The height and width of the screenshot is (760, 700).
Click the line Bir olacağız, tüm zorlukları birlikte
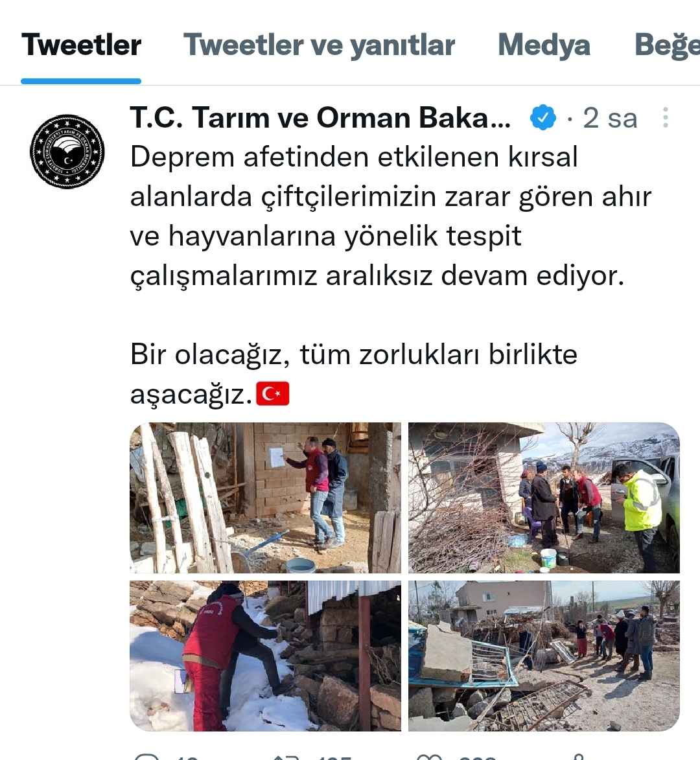[354, 354]
